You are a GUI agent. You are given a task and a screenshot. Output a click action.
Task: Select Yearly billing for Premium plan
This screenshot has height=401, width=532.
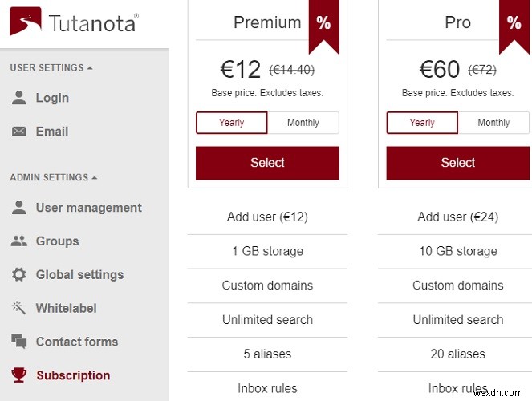click(x=232, y=123)
